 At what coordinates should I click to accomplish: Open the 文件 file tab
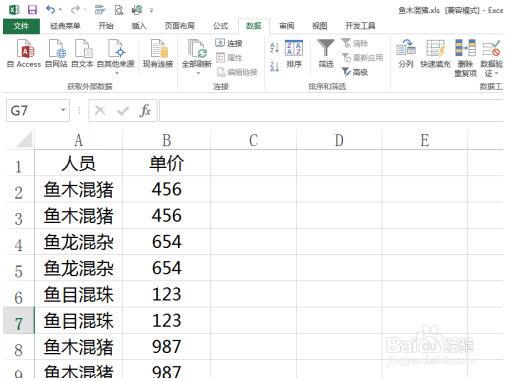pos(21,26)
